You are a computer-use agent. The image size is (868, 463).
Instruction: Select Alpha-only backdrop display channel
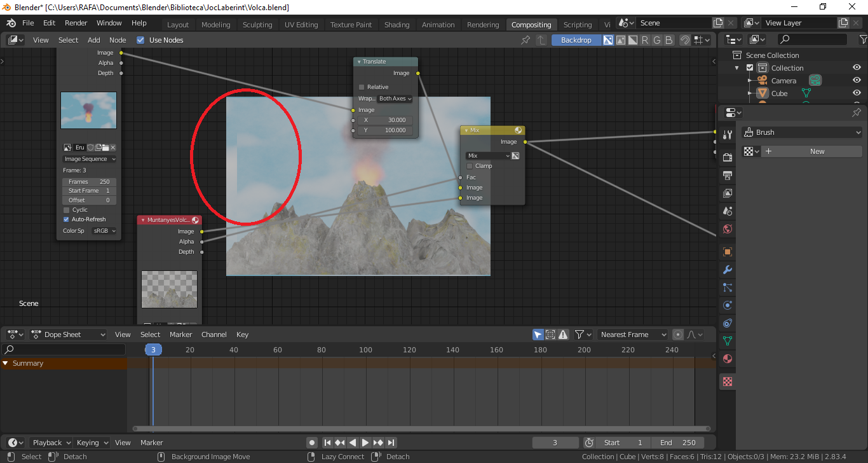pyautogui.click(x=633, y=40)
